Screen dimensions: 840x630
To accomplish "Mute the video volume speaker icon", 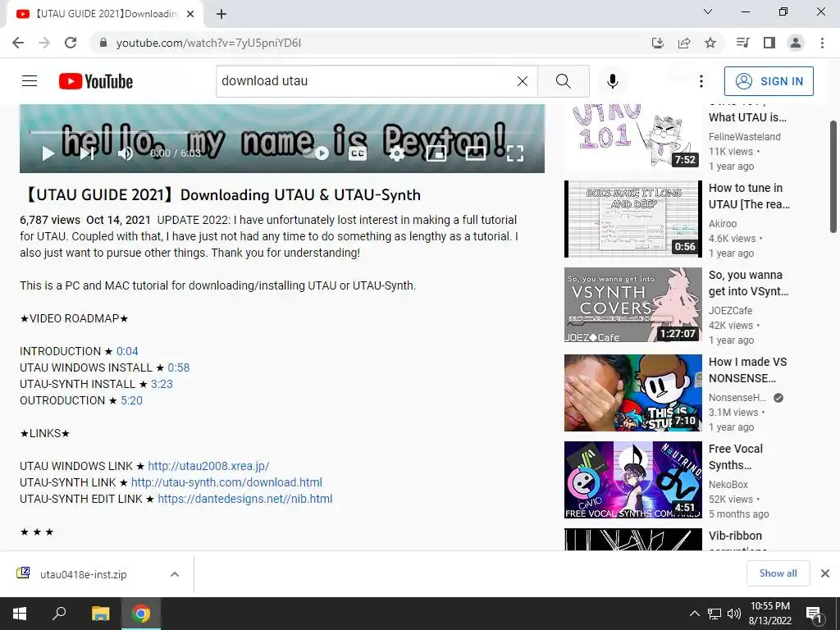I will coord(126,153).
